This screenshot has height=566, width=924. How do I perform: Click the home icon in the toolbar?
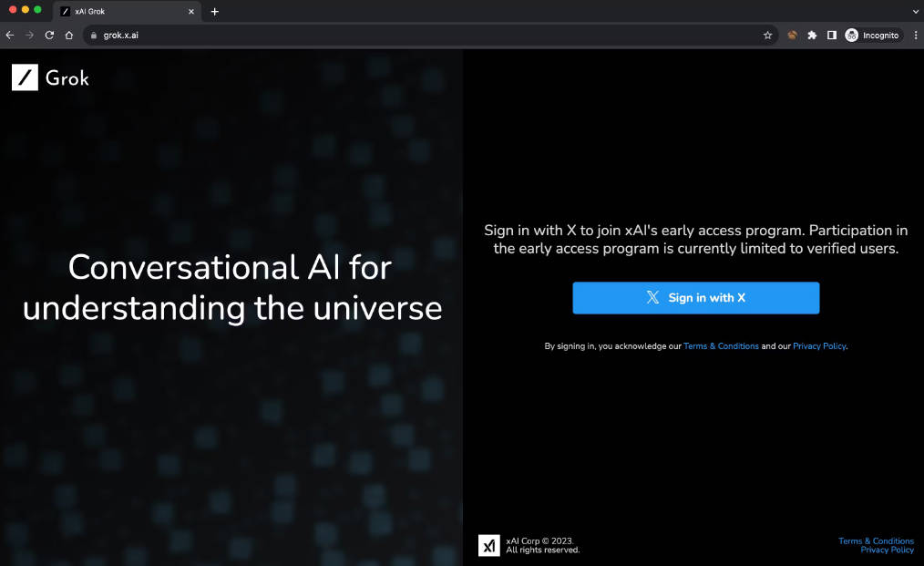[x=68, y=35]
